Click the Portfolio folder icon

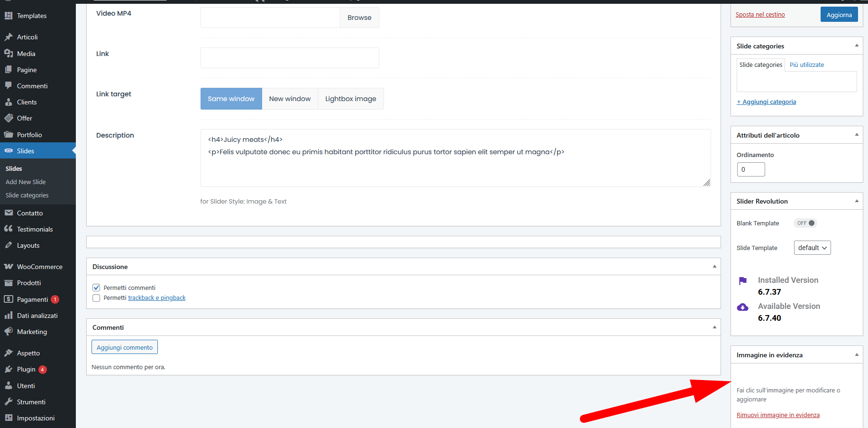click(9, 135)
